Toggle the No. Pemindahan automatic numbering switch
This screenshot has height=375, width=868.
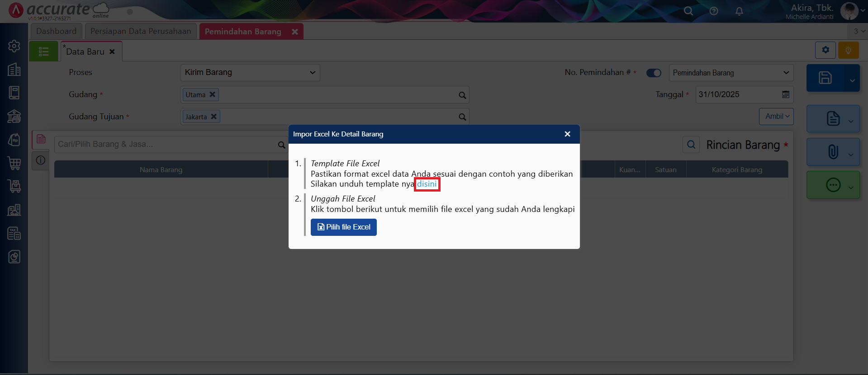[x=653, y=73]
